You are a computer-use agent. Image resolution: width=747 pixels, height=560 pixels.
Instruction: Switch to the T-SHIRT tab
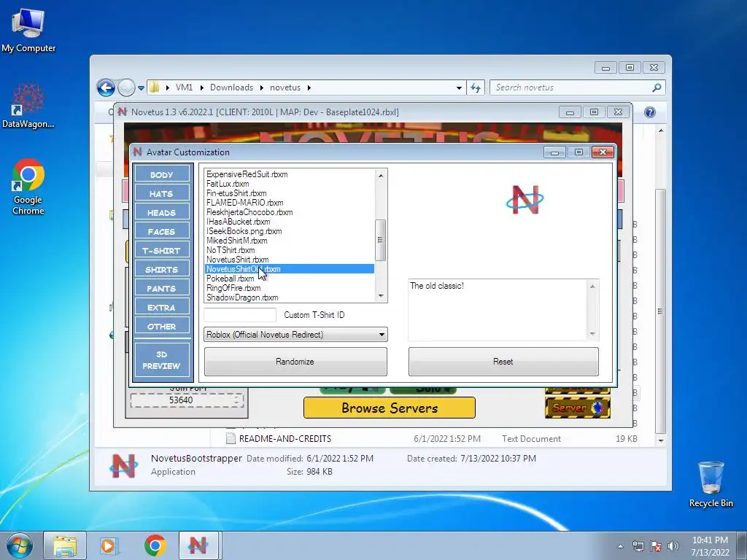(162, 251)
